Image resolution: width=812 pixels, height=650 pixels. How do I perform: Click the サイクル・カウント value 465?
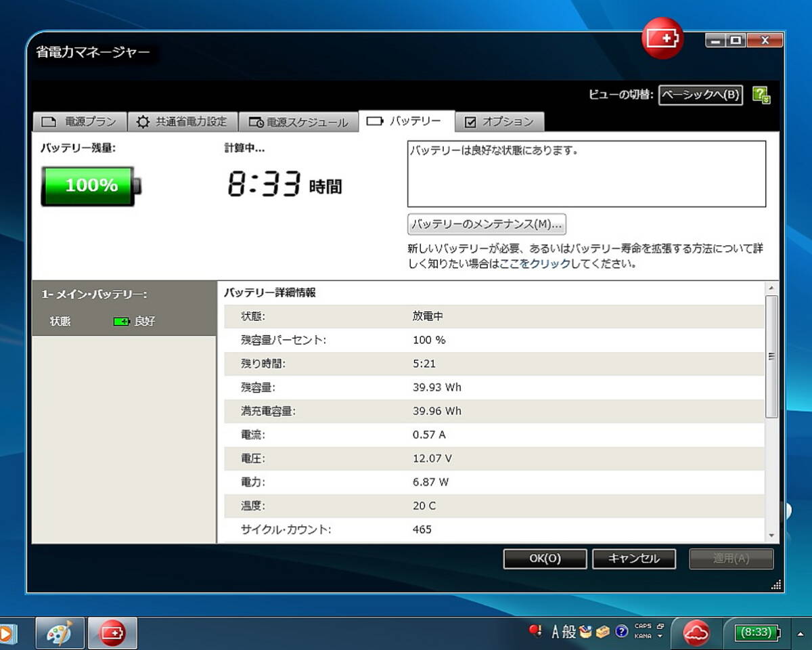[422, 529]
